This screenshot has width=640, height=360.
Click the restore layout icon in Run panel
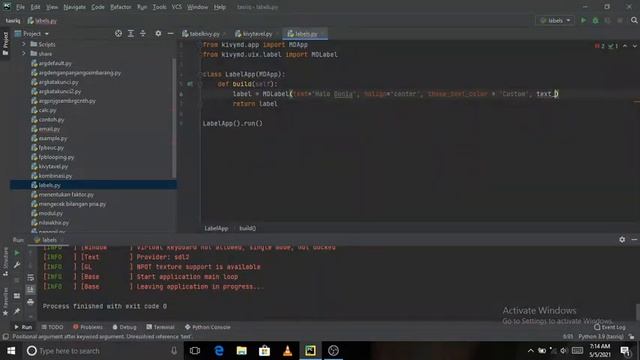tap(17, 296)
